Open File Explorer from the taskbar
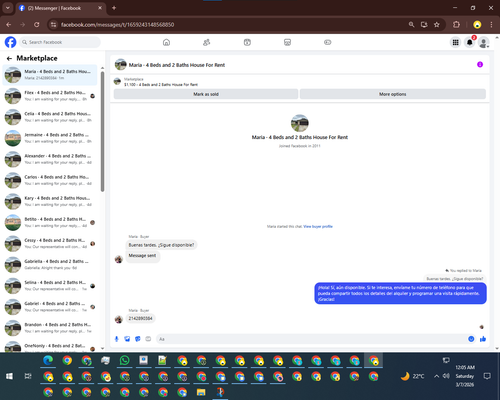Screen dimensions: 500x400 pyautogui.click(x=201, y=392)
